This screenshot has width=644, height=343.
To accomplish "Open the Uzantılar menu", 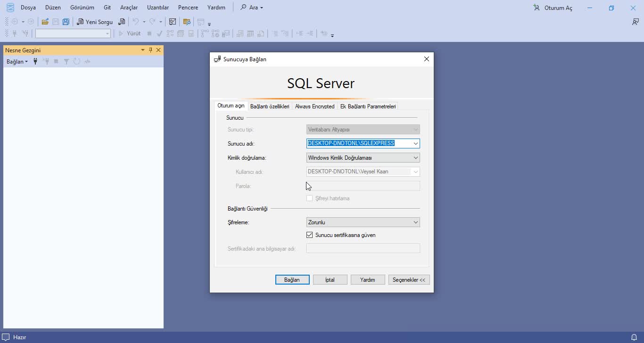I will (158, 8).
